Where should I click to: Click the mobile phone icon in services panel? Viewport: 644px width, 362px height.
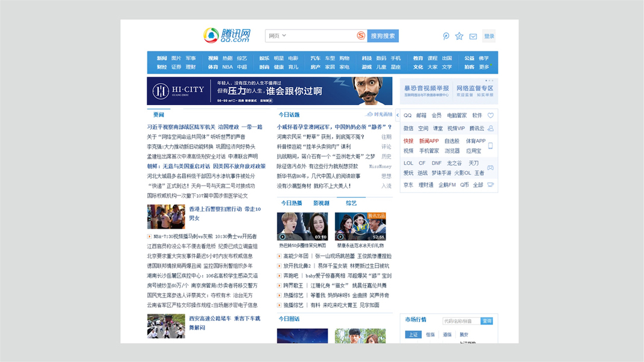click(x=490, y=145)
